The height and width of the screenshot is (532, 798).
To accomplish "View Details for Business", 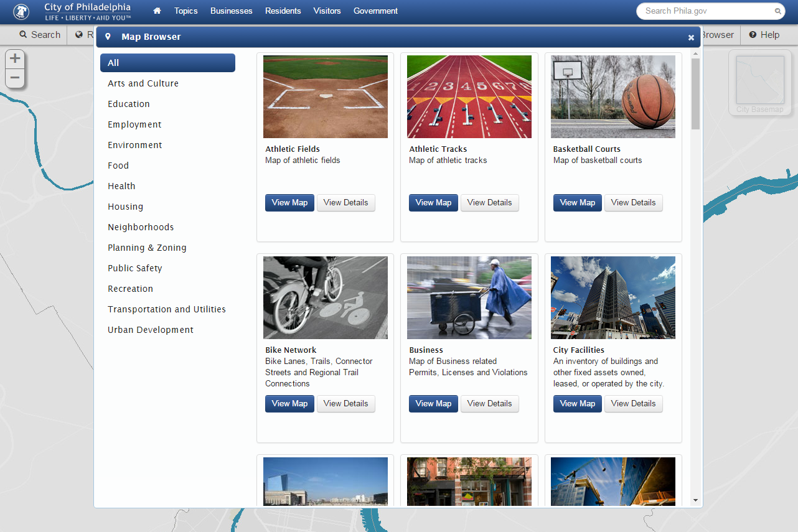I will (x=490, y=404).
